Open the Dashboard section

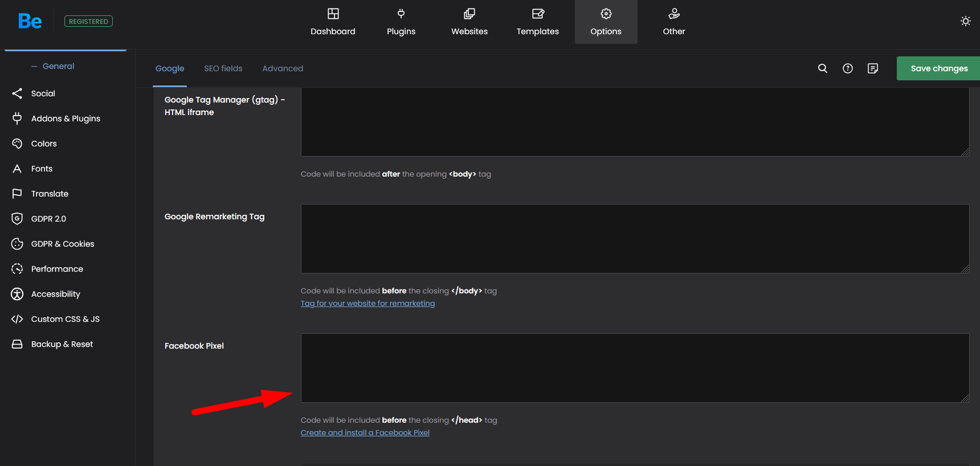pos(333,22)
